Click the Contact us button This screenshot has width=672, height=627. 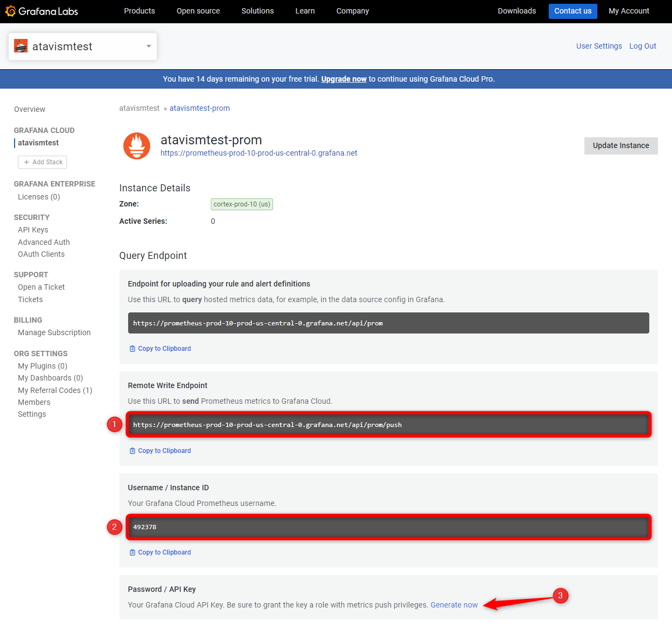(573, 11)
